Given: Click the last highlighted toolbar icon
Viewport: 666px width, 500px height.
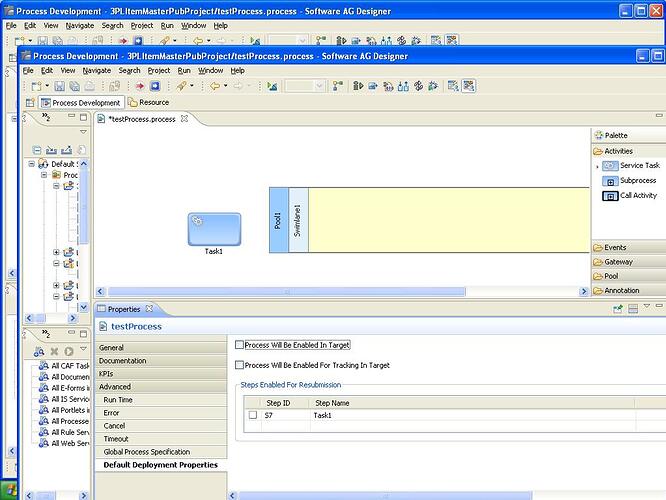Looking at the screenshot, I should [468, 86].
